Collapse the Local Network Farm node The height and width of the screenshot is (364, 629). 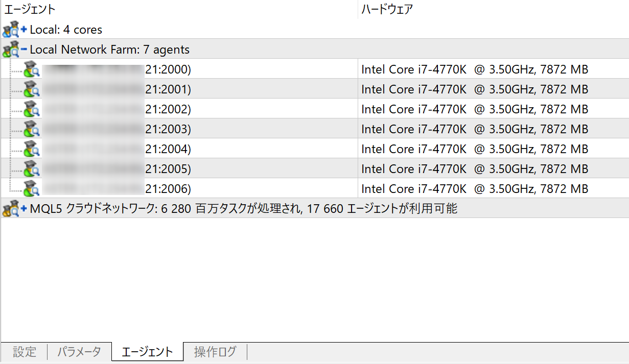pyautogui.click(x=24, y=50)
